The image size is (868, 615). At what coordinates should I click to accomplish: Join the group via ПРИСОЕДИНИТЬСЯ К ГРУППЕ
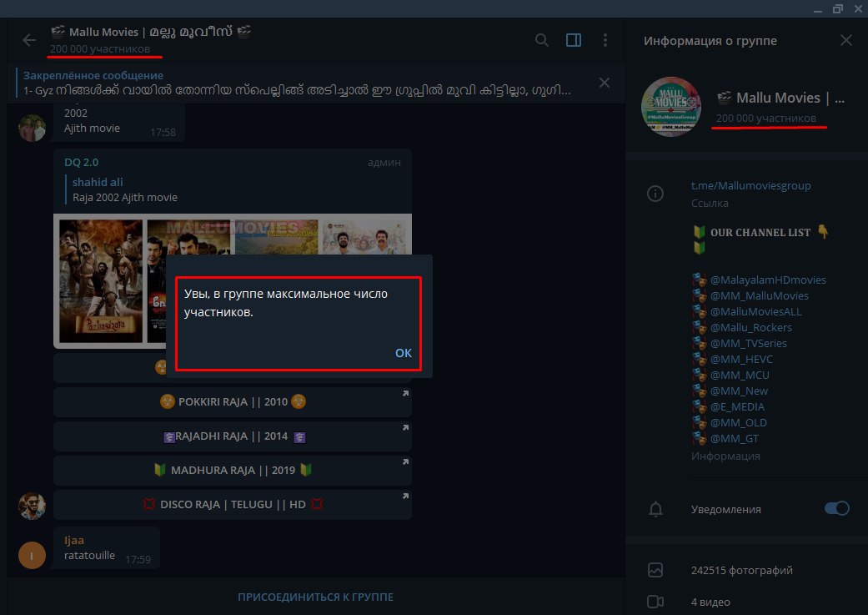pos(315,597)
